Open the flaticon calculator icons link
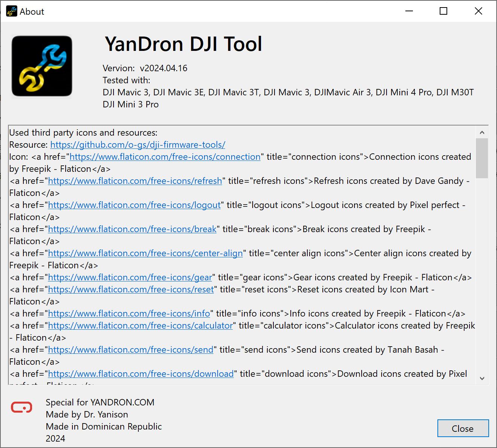 tap(140, 326)
